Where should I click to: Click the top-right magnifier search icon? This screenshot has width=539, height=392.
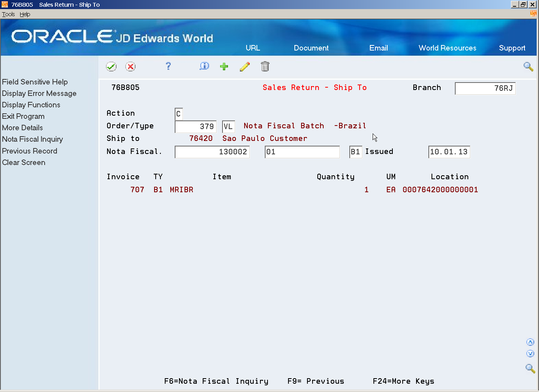pos(528,66)
